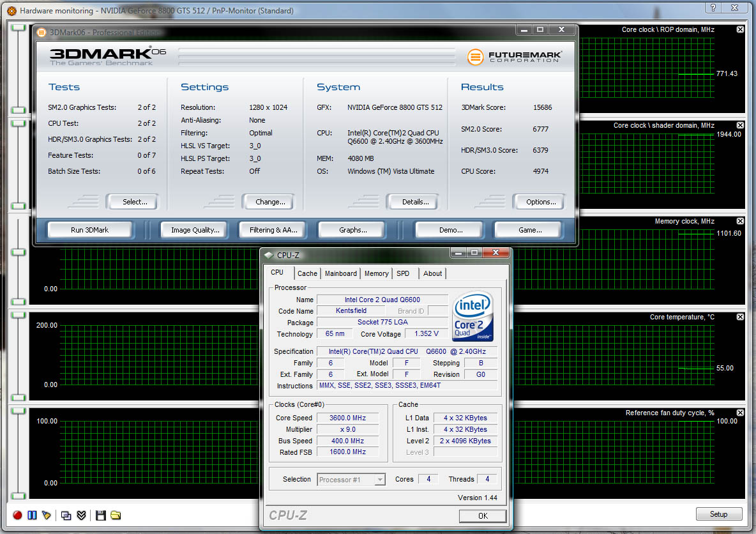Click OK in CPU-Z window
Viewport: 756px width, 534px height.
483,516
